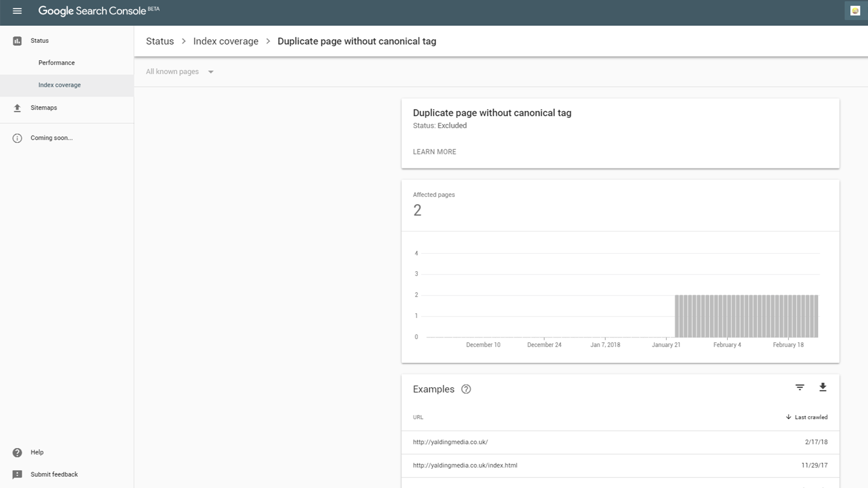This screenshot has height=488, width=868.
Task: Click the Duplicate page card heading
Action: pyautogui.click(x=492, y=113)
